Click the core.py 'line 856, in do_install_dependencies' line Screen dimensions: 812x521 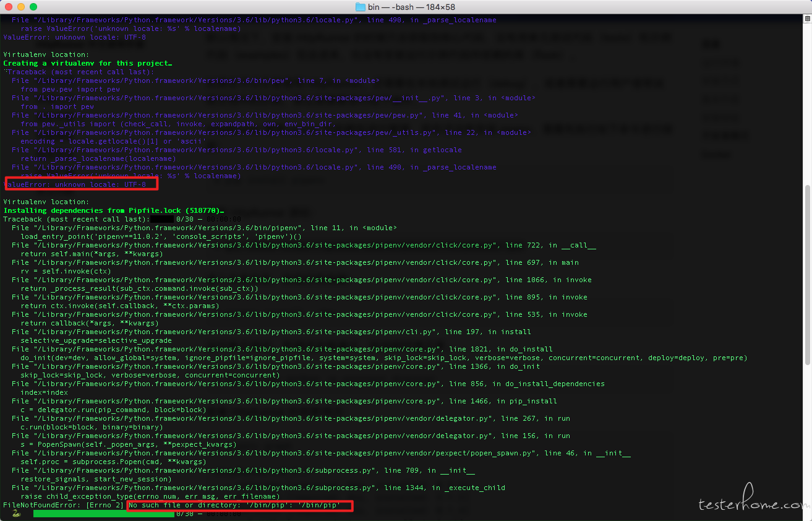[x=308, y=384]
